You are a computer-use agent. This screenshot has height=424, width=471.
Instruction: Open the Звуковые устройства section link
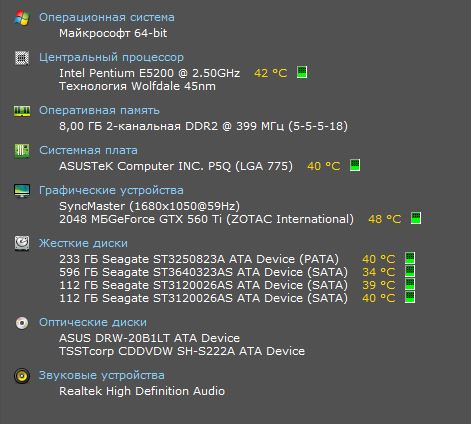point(102,375)
